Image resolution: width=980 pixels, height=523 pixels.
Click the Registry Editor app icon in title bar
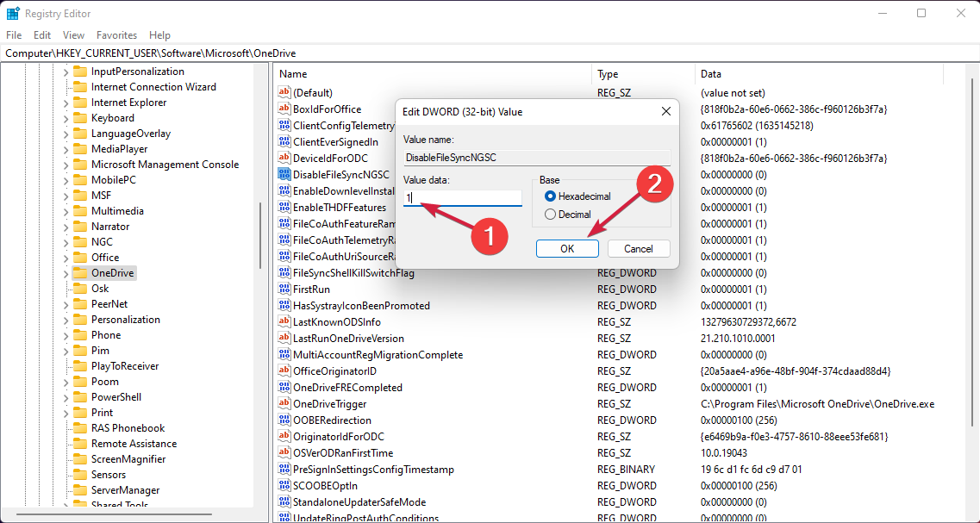pyautogui.click(x=13, y=13)
